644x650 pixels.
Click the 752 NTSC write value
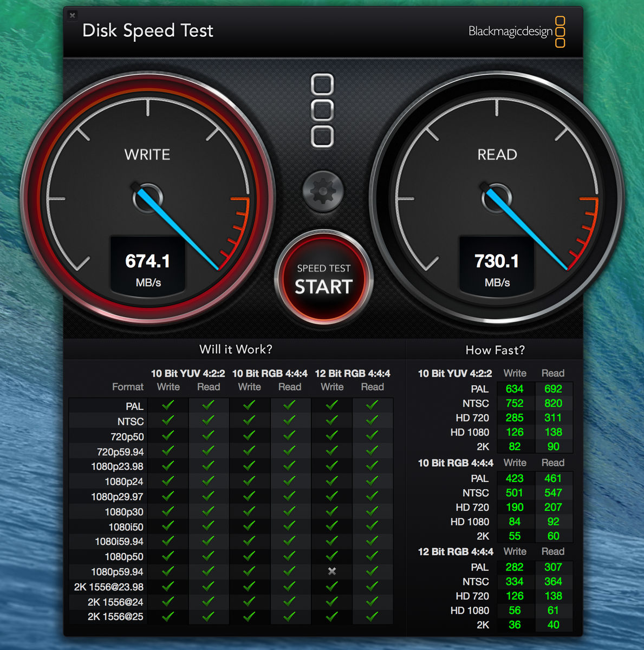(x=515, y=404)
